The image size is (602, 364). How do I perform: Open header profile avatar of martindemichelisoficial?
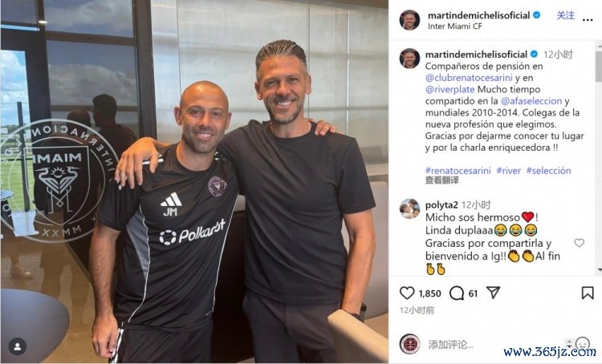[409, 20]
